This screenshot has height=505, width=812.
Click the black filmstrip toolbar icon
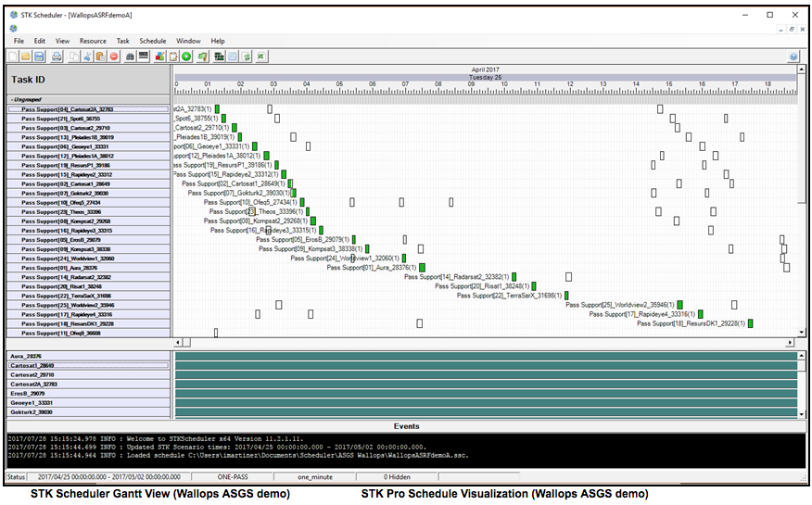[144, 57]
